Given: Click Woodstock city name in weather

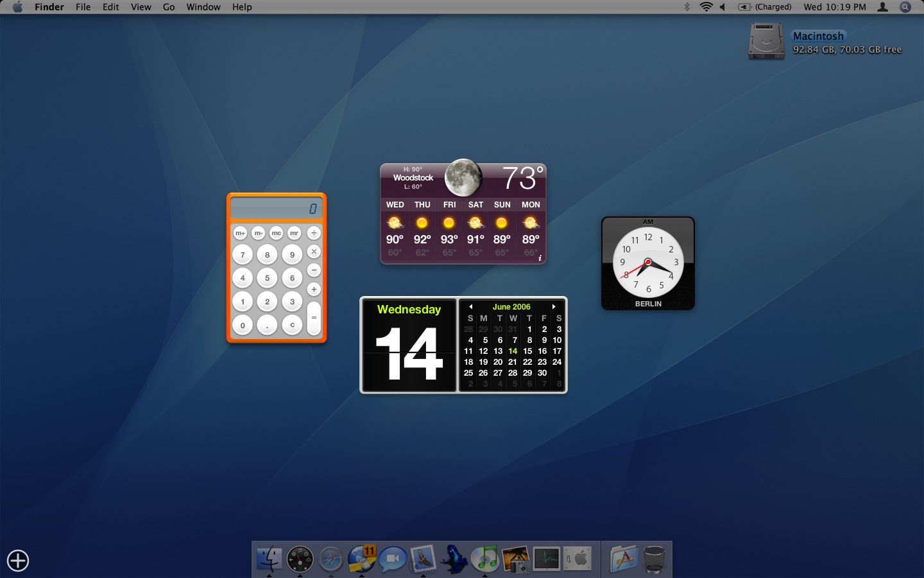Looking at the screenshot, I should click(413, 178).
